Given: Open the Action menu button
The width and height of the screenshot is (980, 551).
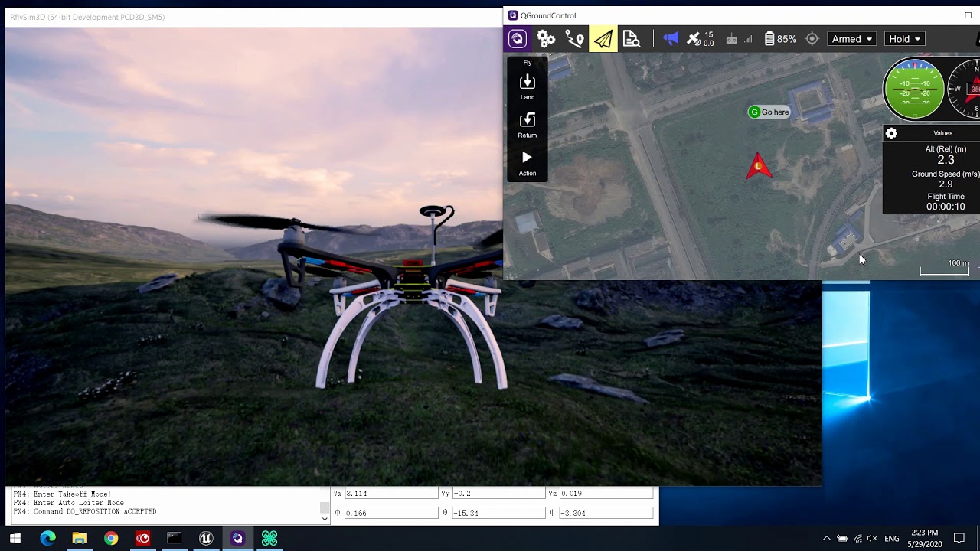Looking at the screenshot, I should [528, 163].
